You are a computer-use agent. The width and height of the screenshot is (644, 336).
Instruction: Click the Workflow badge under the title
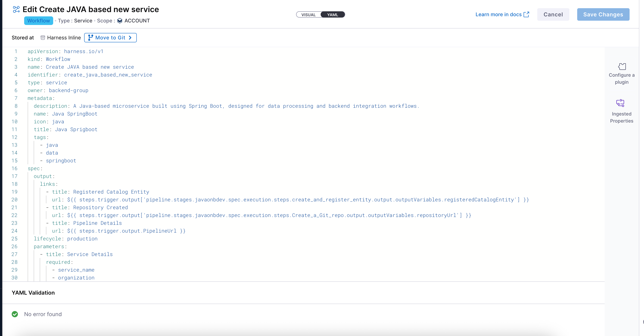39,20
